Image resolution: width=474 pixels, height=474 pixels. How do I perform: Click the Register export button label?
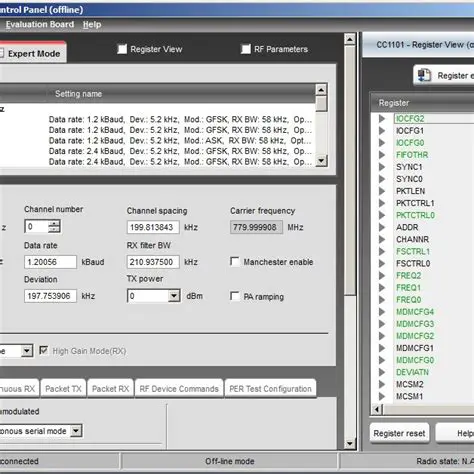tap(455, 76)
